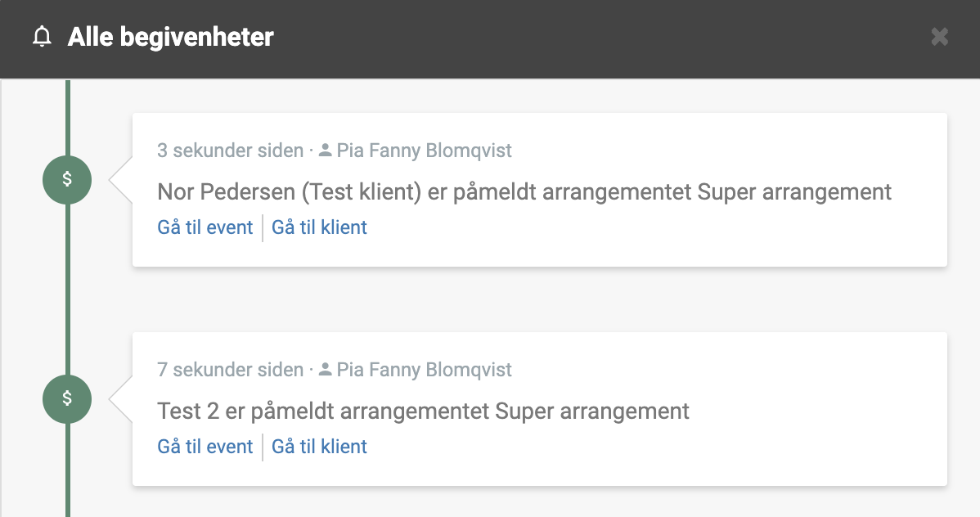Click the timeline line below the second dollar marker
The image size is (980, 517).
click(68, 470)
